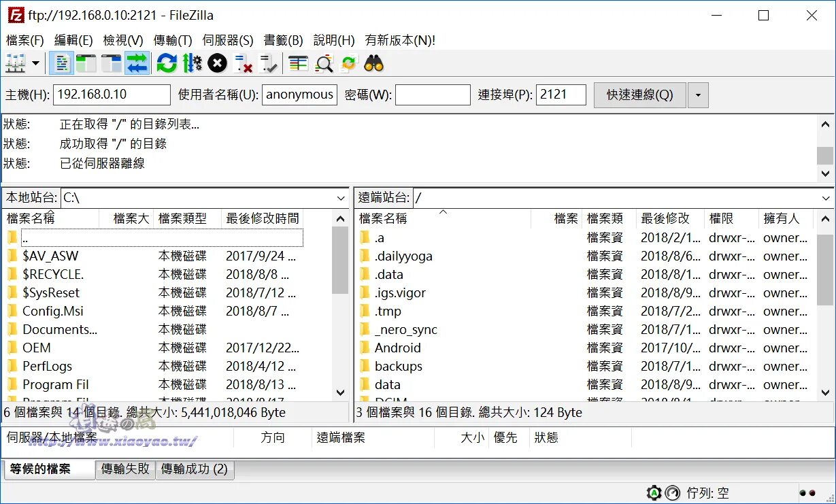Click local list scroll-down arrow
This screenshot has width=836, height=504.
point(340,392)
